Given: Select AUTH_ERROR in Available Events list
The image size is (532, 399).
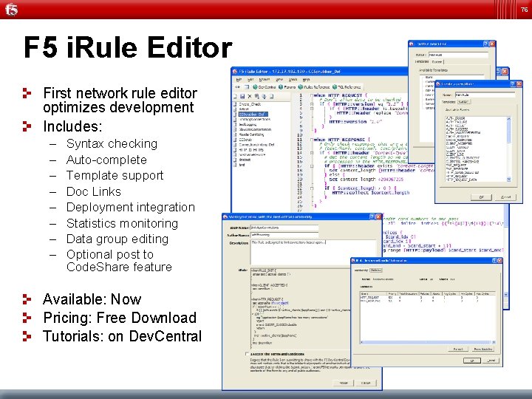Looking at the screenshot, I should point(456,118).
